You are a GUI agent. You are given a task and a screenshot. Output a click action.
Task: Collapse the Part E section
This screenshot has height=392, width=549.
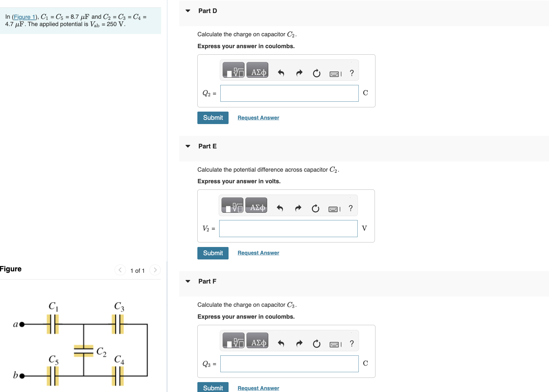(188, 146)
